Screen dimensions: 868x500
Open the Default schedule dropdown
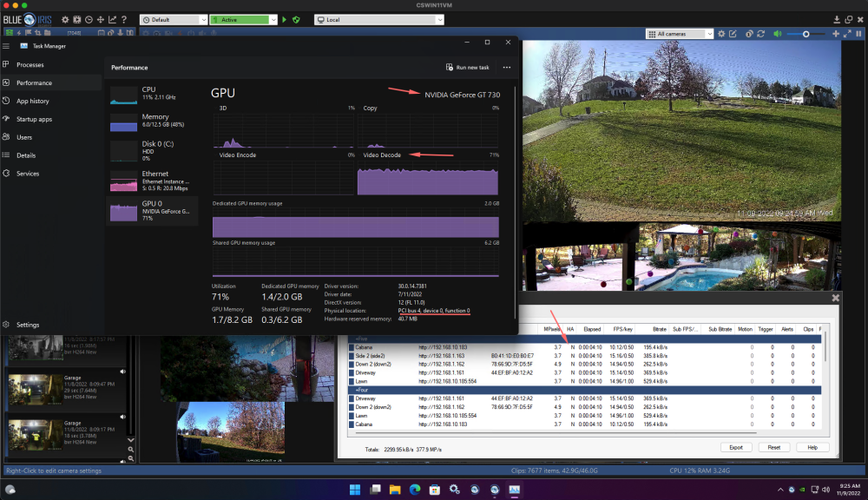(x=174, y=19)
